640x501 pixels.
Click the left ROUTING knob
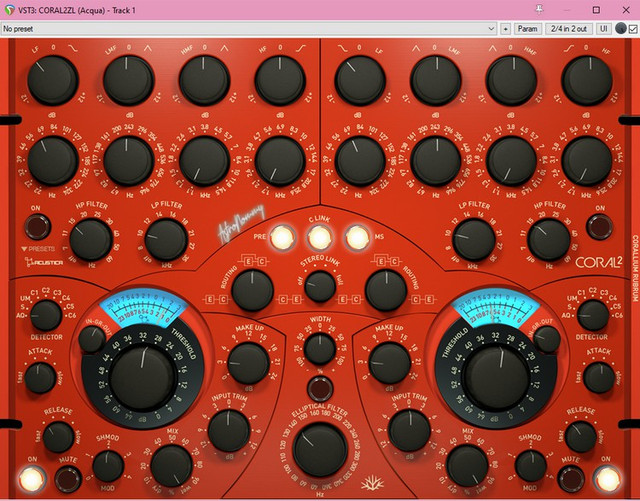252,290
